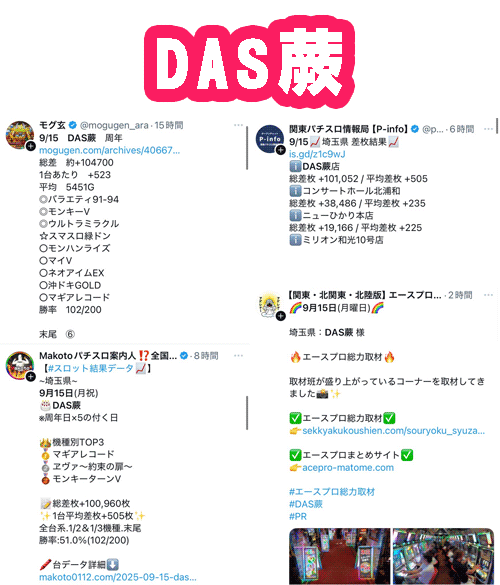This screenshot has width=500, height=585.
Task: Open sekkyakukoushien.com link
Action: click(x=394, y=431)
